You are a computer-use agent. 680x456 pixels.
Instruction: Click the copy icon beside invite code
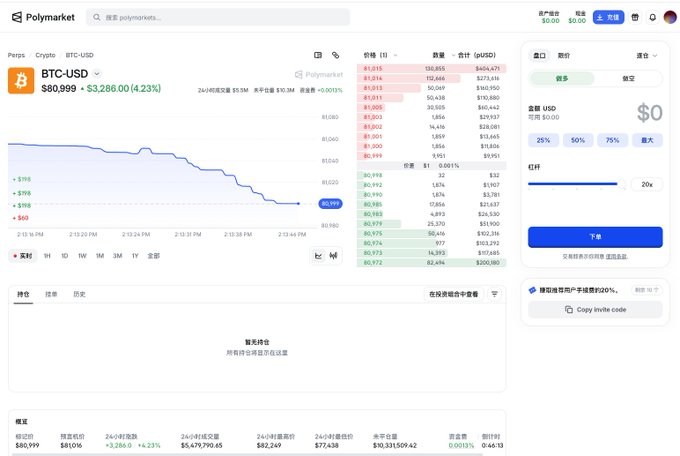(569, 309)
